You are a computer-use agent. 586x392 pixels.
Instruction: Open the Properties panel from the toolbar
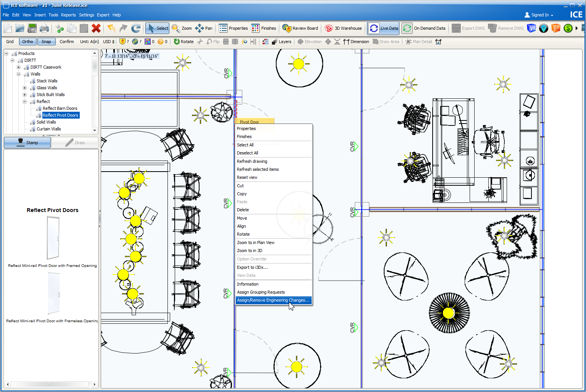tap(233, 28)
